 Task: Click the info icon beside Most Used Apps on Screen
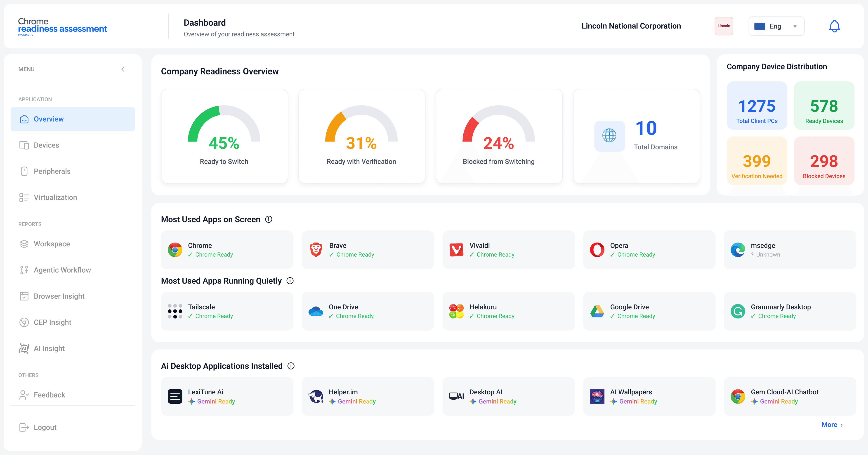pos(269,219)
